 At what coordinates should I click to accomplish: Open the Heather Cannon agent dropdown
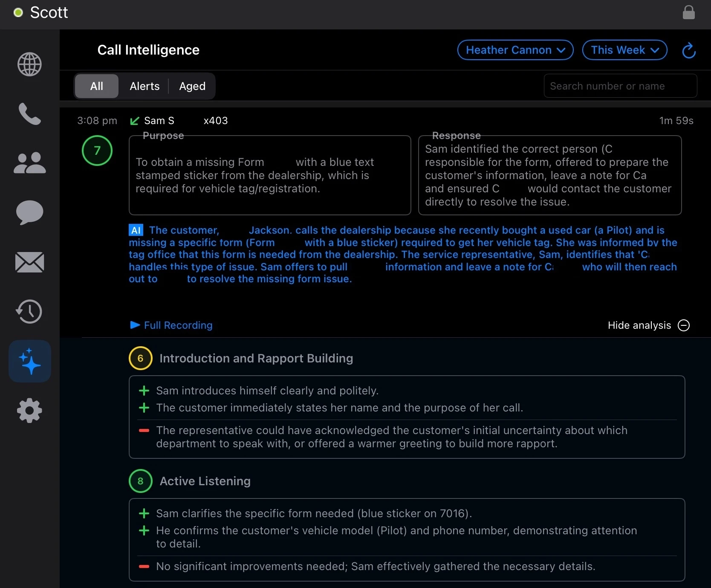(x=515, y=50)
